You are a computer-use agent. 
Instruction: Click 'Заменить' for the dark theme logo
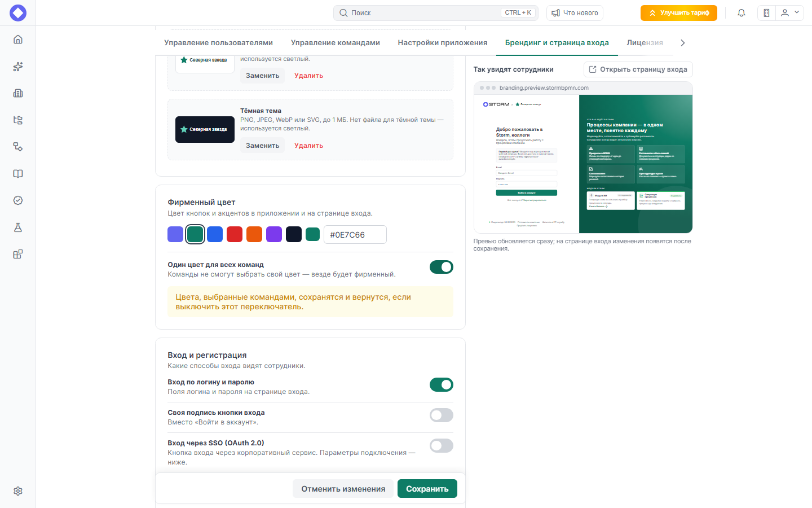(x=262, y=146)
